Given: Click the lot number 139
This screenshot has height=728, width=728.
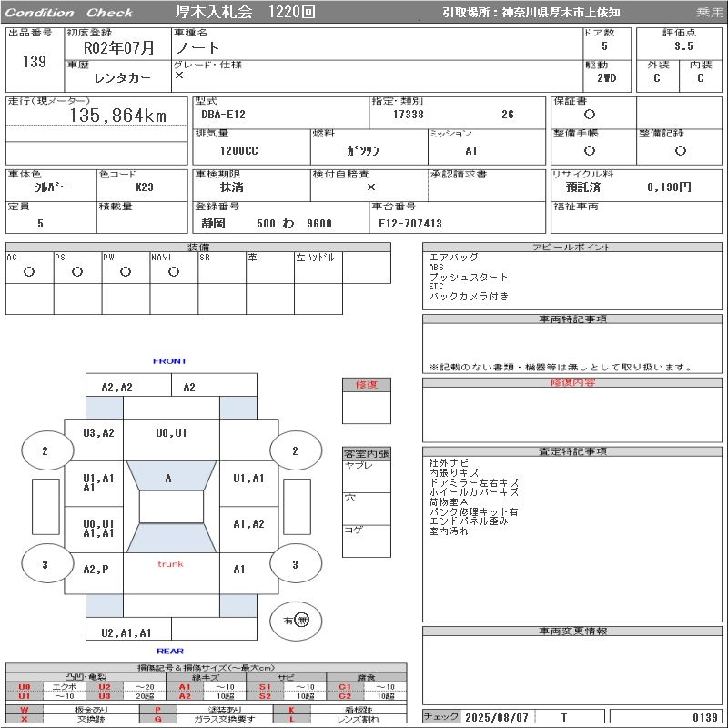Looking at the screenshot, I should (35, 61).
